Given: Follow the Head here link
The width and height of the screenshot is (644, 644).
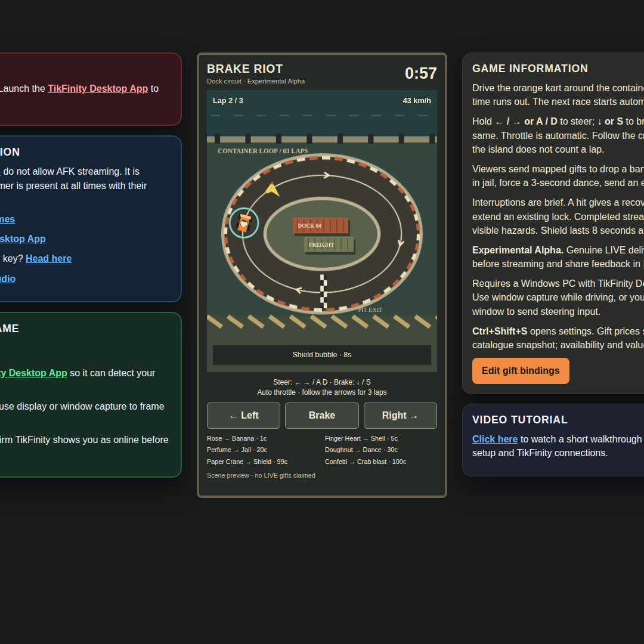Looking at the screenshot, I should point(48,258).
